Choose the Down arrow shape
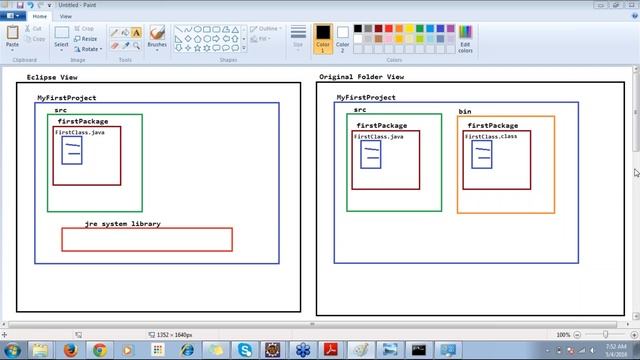Screen dimensions: 640x360 click(x=178, y=48)
